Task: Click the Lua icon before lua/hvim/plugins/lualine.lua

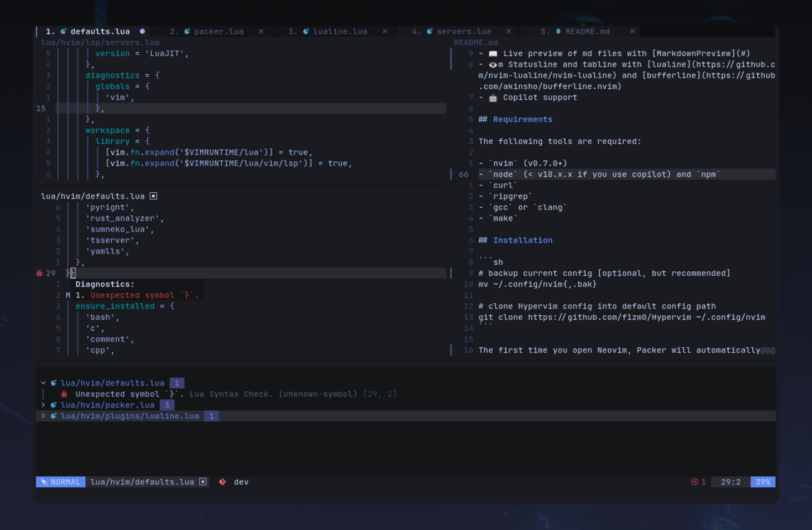Action: pos(54,416)
